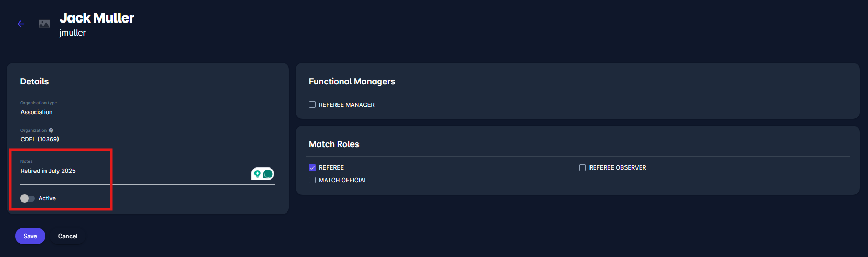868x257 pixels.
Task: Go back using the arrow icon
Action: [x=21, y=24]
